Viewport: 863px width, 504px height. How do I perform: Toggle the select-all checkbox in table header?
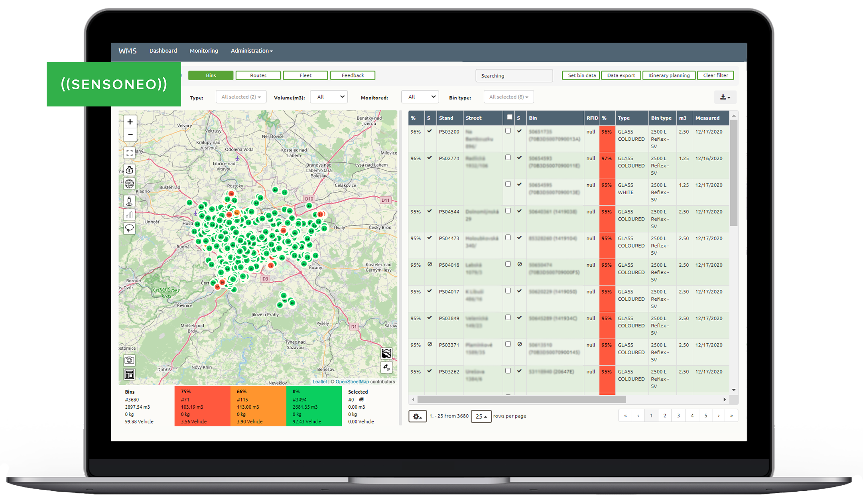pyautogui.click(x=509, y=117)
